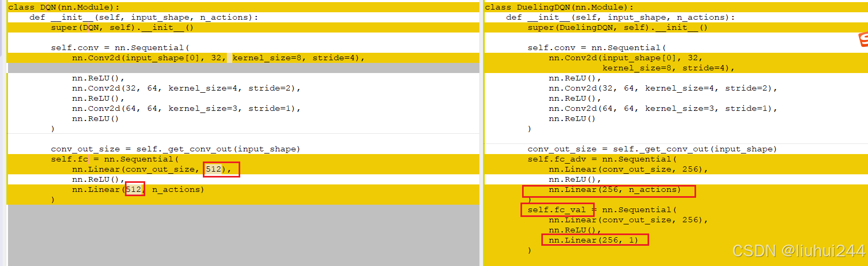Click 'self.conv = nn.Sequential(' in right pane
The image size is (868, 266).
597,48
